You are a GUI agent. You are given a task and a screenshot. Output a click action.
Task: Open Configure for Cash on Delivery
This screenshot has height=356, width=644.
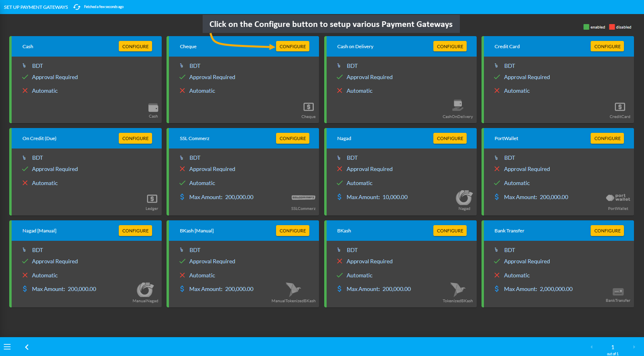click(x=450, y=47)
